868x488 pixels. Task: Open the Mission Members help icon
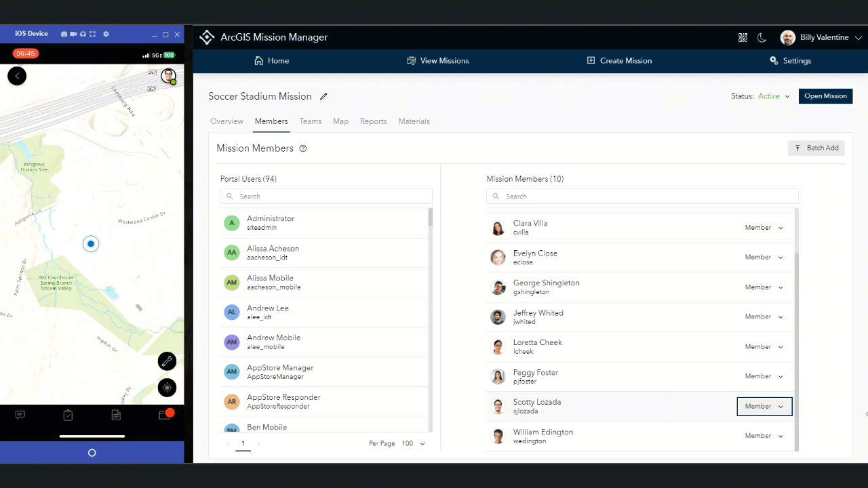pyautogui.click(x=303, y=148)
